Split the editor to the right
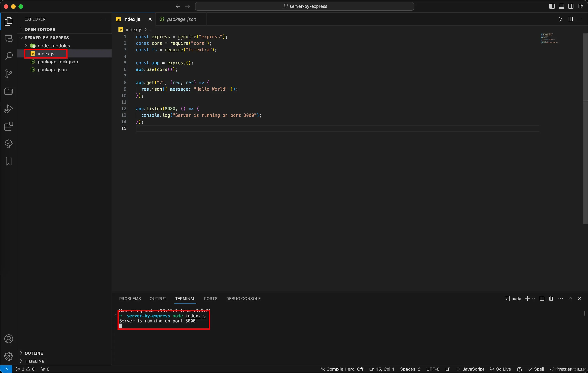This screenshot has height=373, width=588. click(570, 19)
